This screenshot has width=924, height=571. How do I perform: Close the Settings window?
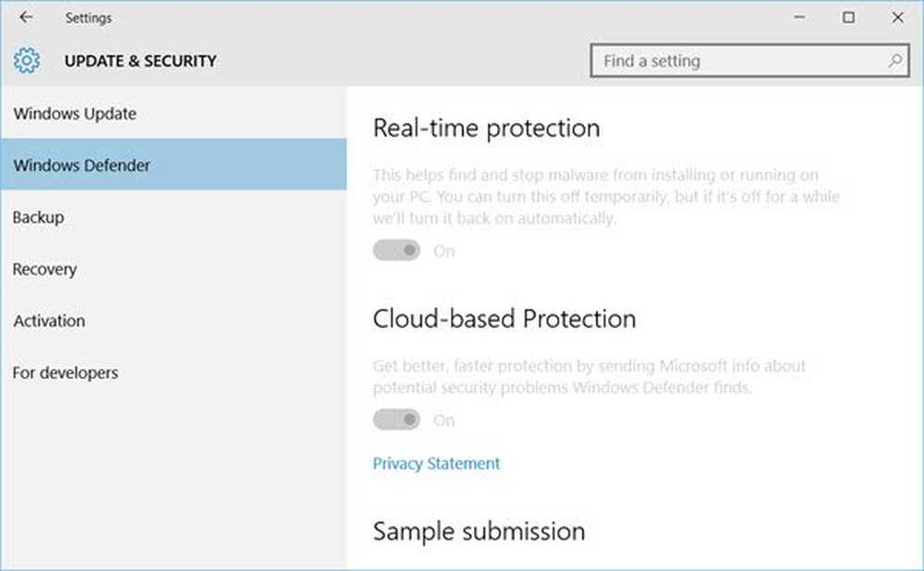(898, 17)
